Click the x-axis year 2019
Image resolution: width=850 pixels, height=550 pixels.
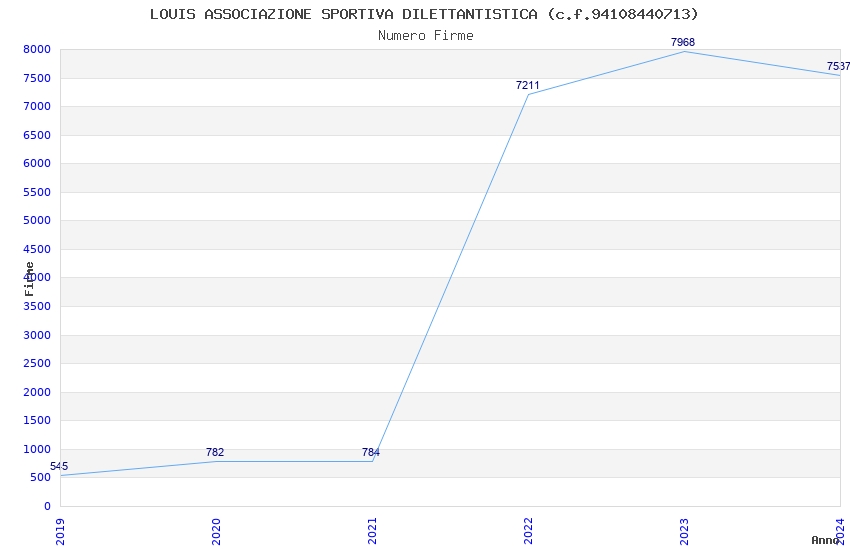click(x=60, y=532)
